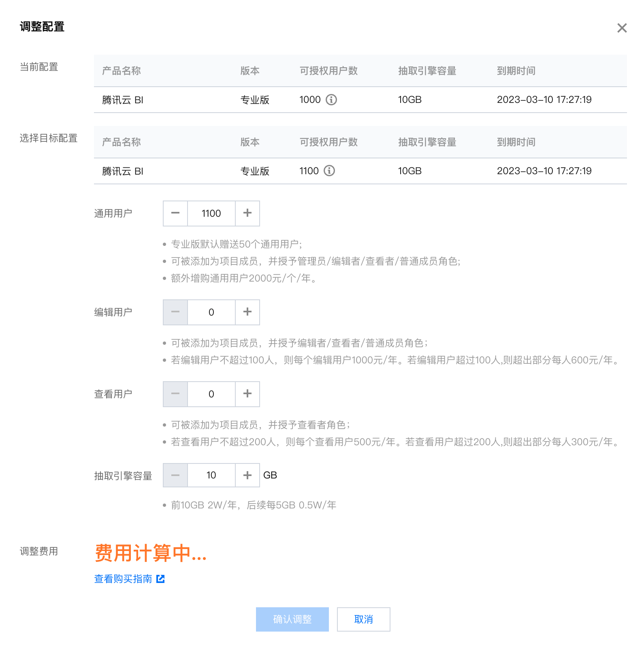This screenshot has width=644, height=649.
Task: Click the 10GB capacity in current configuration
Action: pyautogui.click(x=410, y=100)
